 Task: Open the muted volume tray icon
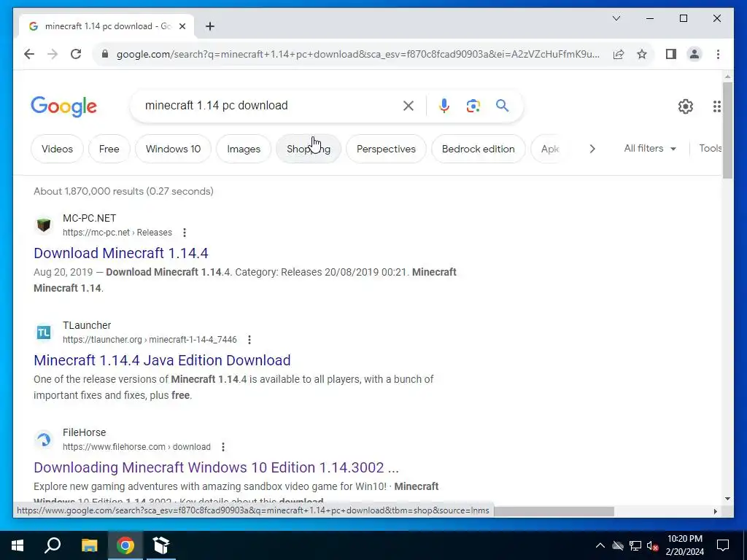[x=652, y=545]
